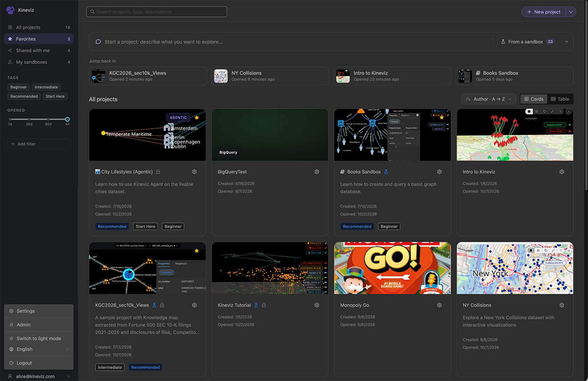Click lock icon beside City Lifestyles (Agentic)
This screenshot has width=588, height=381.
tap(158, 172)
